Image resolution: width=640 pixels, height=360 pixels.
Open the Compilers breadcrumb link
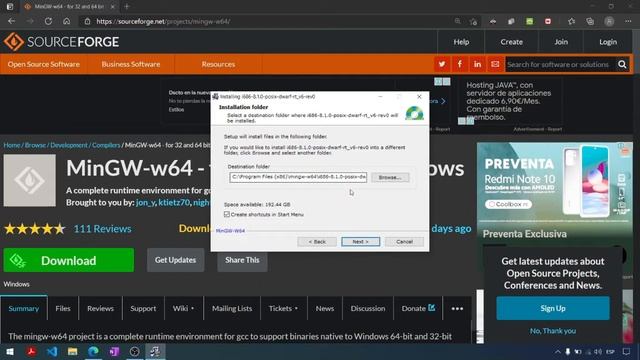click(106, 145)
